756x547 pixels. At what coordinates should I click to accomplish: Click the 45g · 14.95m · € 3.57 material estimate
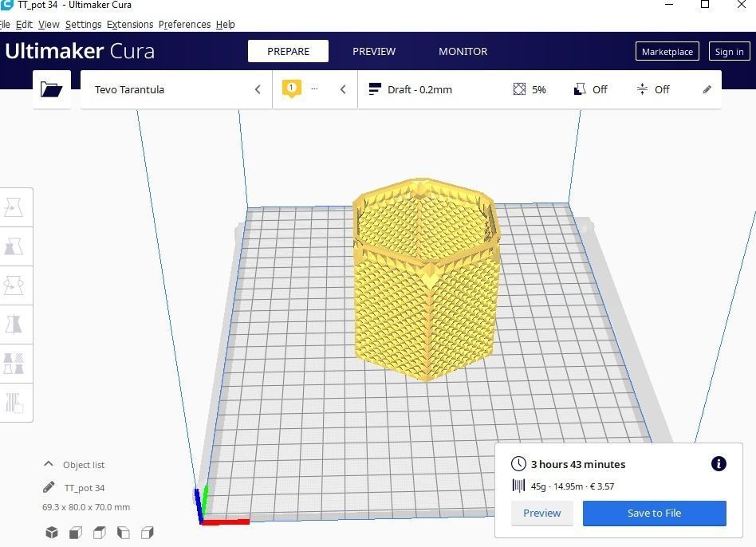[x=573, y=486]
